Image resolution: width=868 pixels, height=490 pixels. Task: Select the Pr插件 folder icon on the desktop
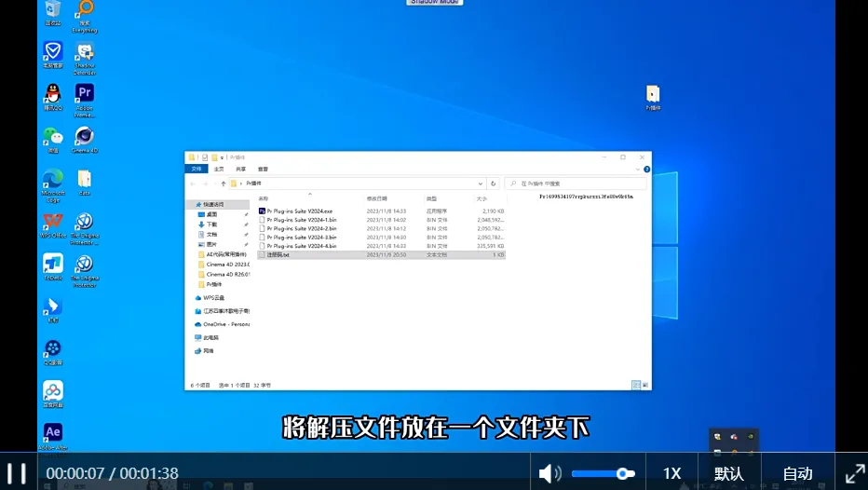point(653,98)
